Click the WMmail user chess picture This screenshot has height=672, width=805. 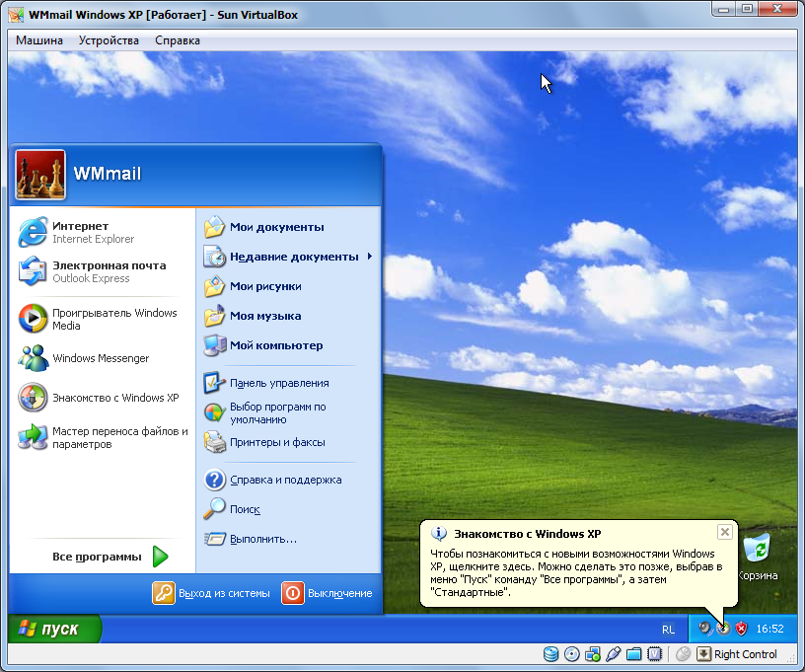pyautogui.click(x=40, y=175)
